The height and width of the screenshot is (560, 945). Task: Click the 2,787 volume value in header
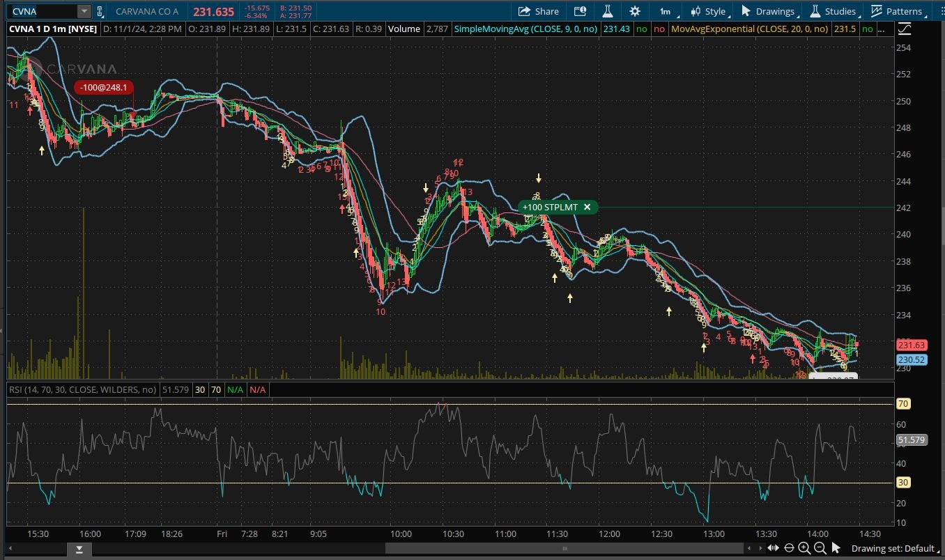[x=437, y=29]
